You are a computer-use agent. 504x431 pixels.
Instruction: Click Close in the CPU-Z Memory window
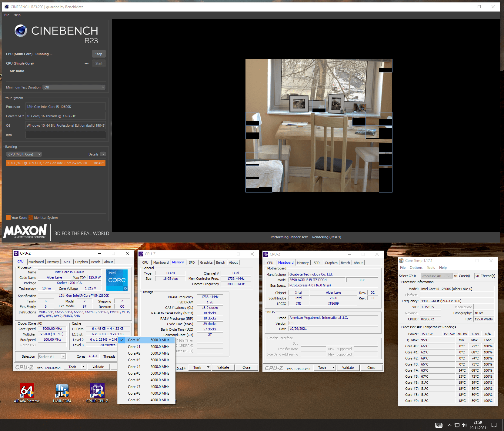coord(246,367)
